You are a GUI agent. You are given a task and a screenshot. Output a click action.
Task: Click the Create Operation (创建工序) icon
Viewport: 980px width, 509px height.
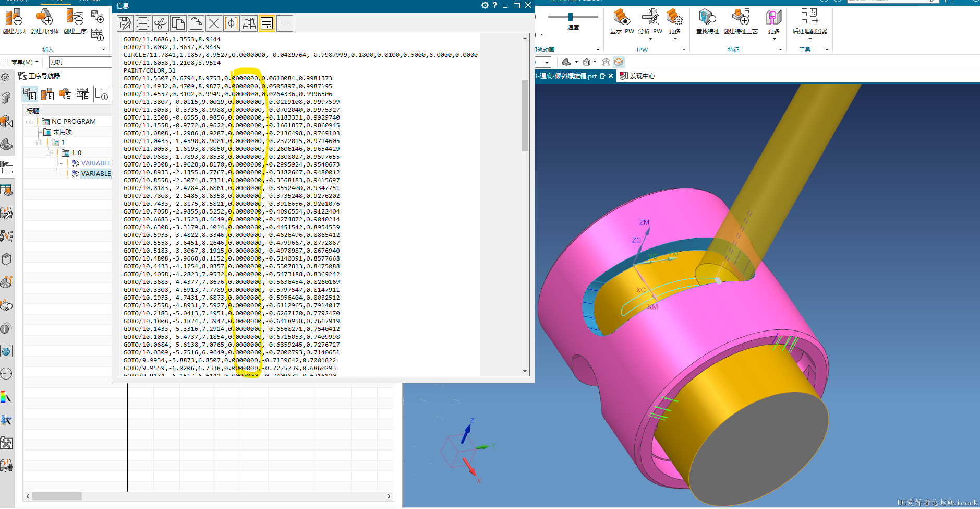click(75, 17)
